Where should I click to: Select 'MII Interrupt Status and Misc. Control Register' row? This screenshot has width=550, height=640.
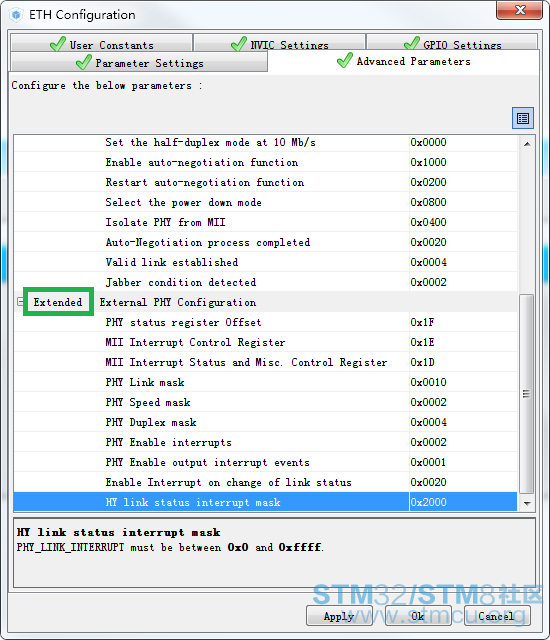pyautogui.click(x=266, y=362)
